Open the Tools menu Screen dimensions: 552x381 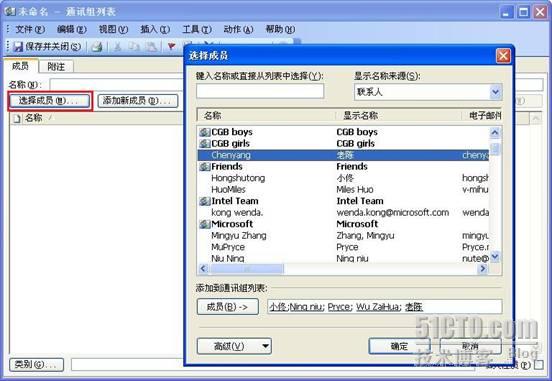[196, 29]
